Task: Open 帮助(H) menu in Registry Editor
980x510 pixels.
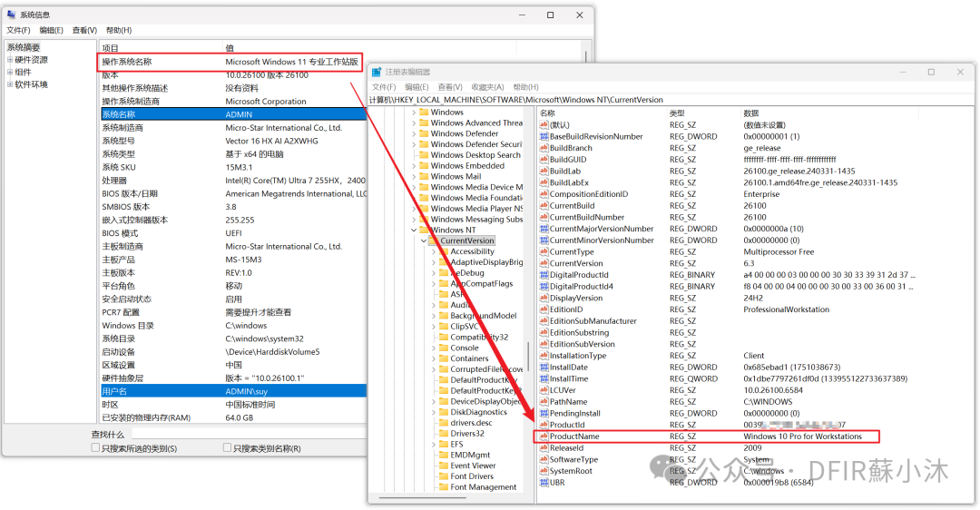Action: coord(525,87)
